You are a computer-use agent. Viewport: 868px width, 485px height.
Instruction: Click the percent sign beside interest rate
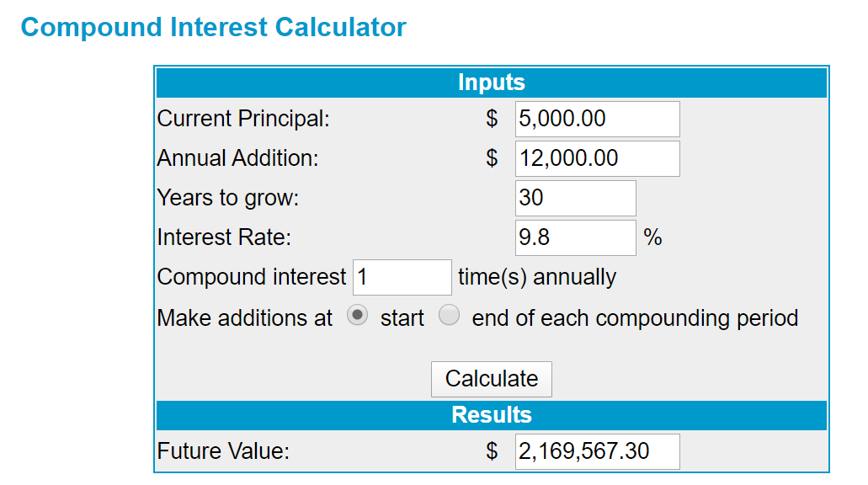[x=653, y=237]
